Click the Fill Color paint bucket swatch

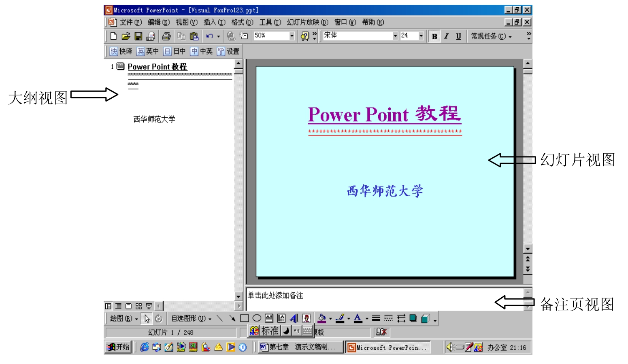pos(322,319)
